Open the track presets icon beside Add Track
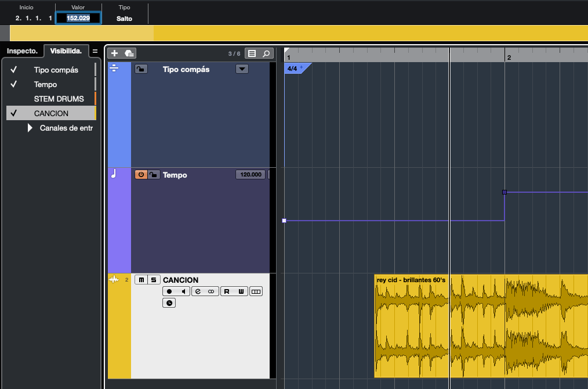Viewport: 588px width, 389px height. tap(129, 53)
